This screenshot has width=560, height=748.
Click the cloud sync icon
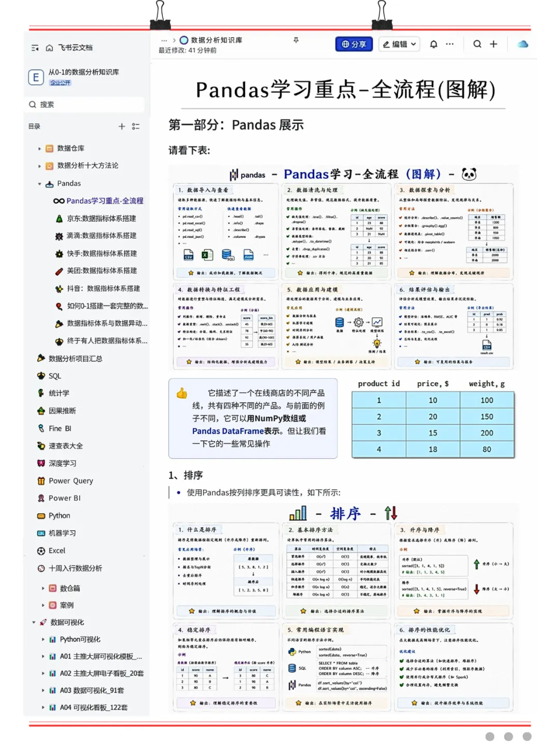[x=523, y=44]
